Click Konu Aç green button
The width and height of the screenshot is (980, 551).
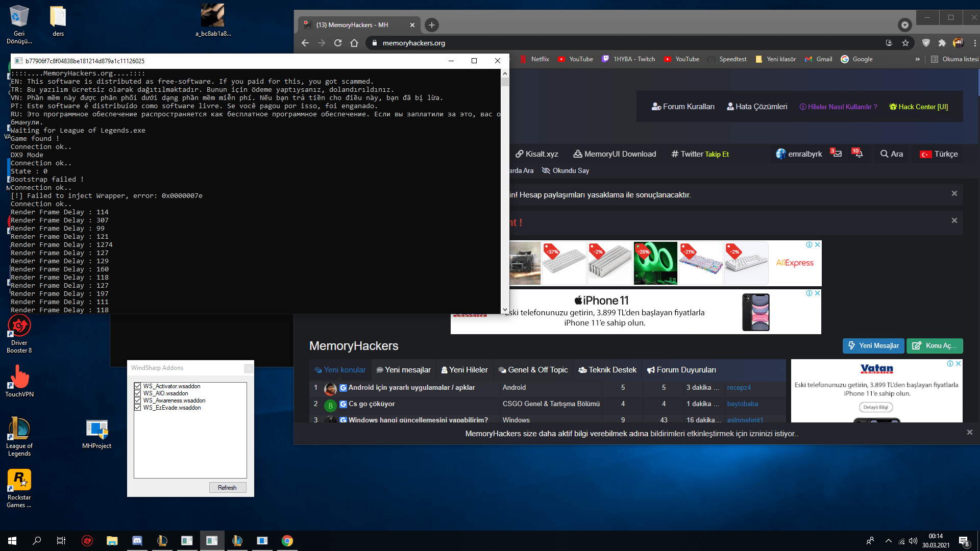935,346
